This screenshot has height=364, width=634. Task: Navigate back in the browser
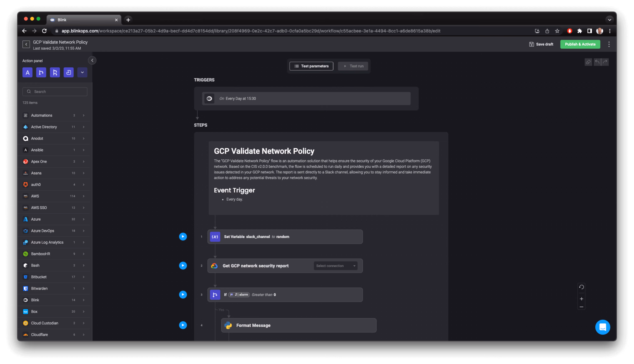tap(24, 31)
